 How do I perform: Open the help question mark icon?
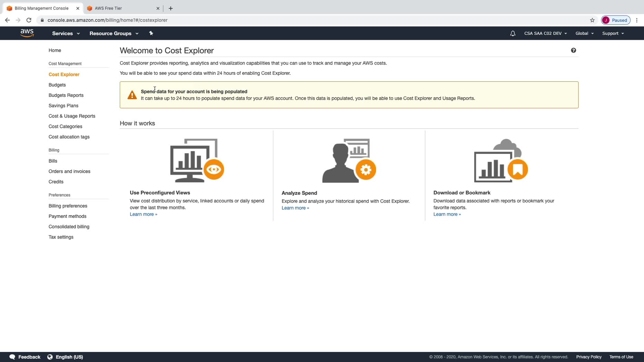point(573,50)
